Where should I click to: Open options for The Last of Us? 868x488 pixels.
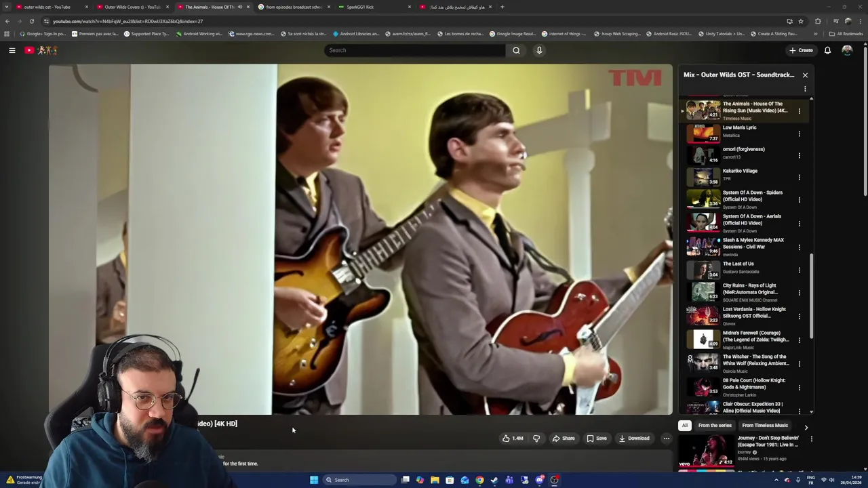[x=799, y=270]
